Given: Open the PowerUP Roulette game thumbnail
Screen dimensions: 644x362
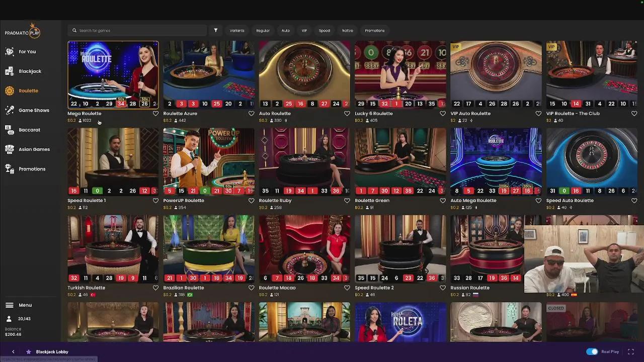Looking at the screenshot, I should 209,161.
